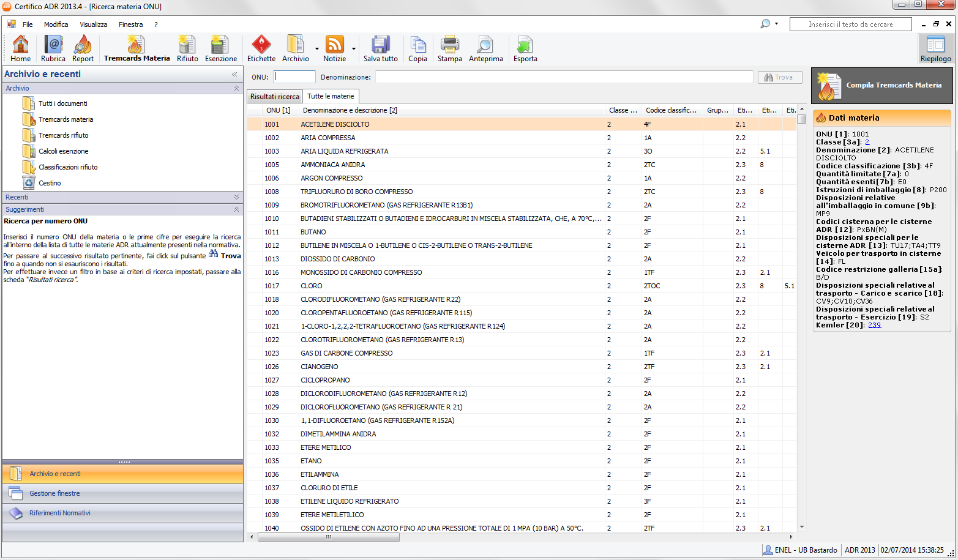Screen dimensions: 958x560
Task: Click the Etichette label icon
Action: [261, 48]
